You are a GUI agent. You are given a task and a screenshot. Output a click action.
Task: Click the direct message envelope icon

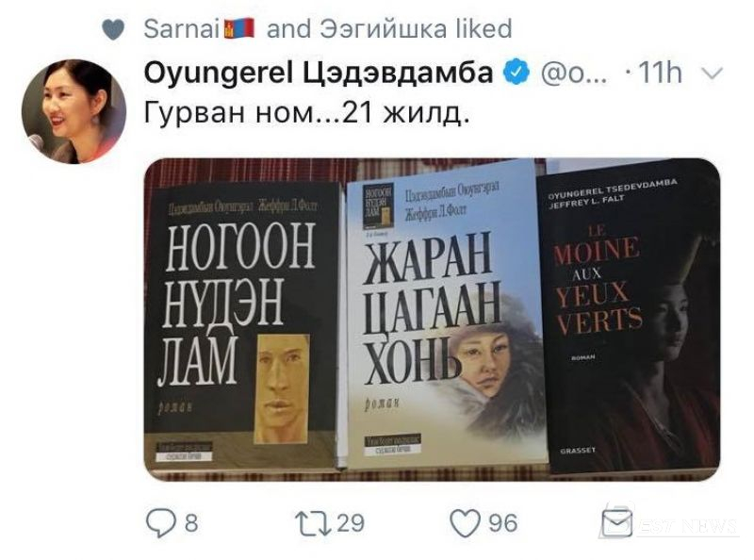click(x=617, y=521)
